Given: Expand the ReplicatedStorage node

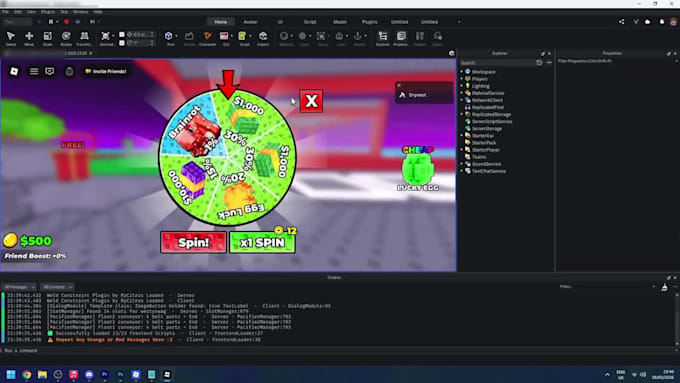Looking at the screenshot, I should click(x=462, y=114).
